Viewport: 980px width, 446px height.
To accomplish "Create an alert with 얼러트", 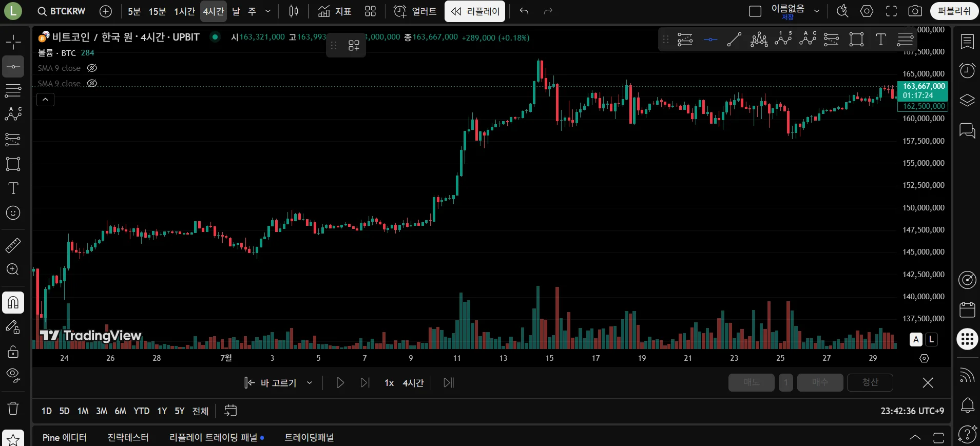I will pos(415,11).
